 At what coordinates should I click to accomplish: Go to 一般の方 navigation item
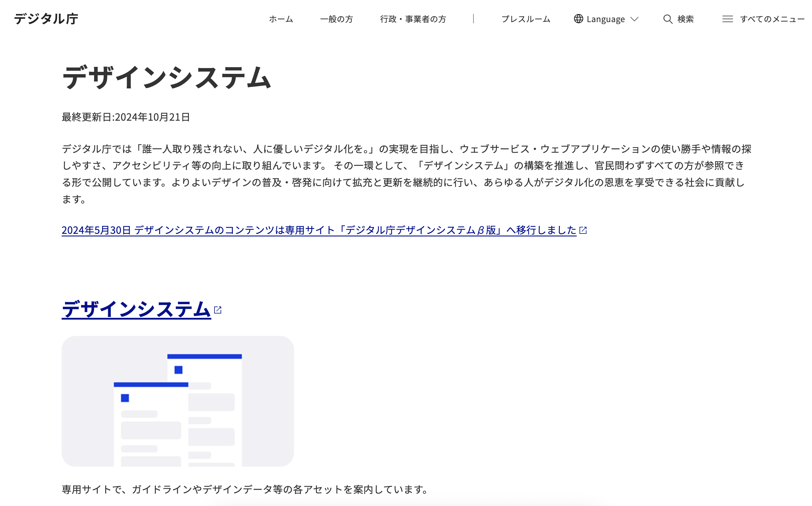point(337,19)
